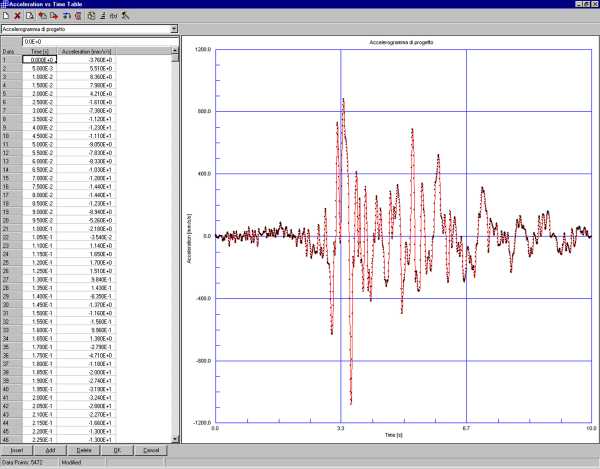Image resolution: width=600 pixels, height=469 pixels.
Task: Click the table scrollbar up arrow
Action: pos(176,51)
